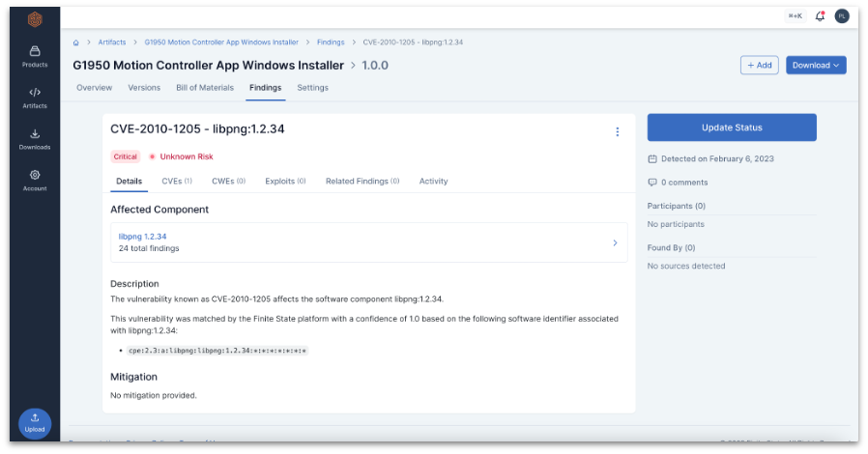The image size is (868, 454).
Task: Click the Update Status button
Action: (x=731, y=128)
